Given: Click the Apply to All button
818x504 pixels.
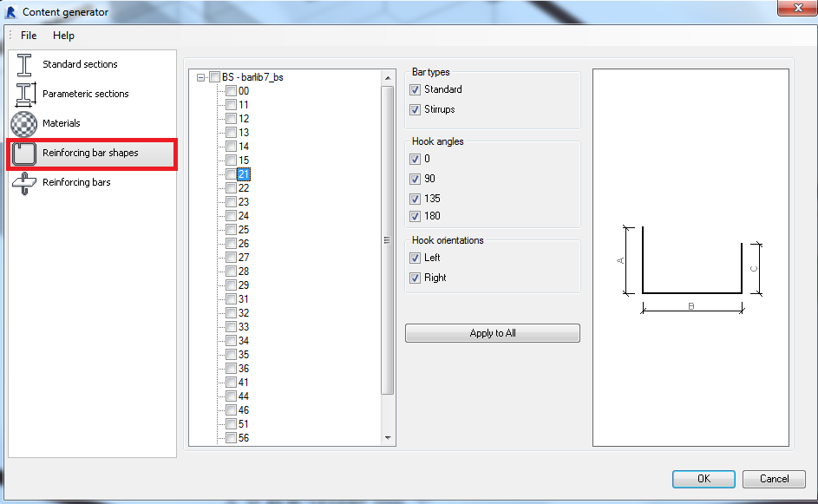Looking at the screenshot, I should [492, 332].
